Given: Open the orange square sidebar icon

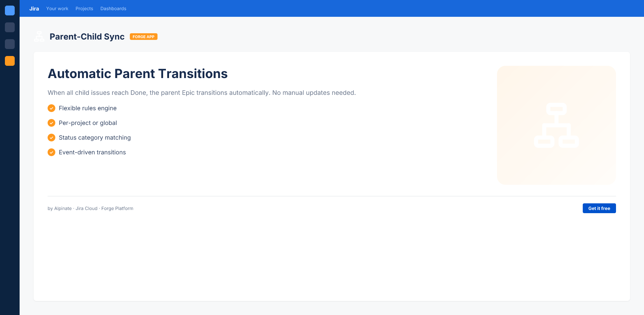Looking at the screenshot, I should point(10,61).
